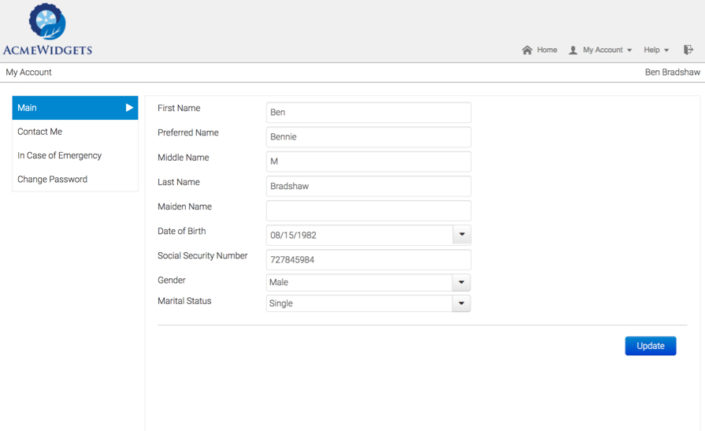Image resolution: width=705 pixels, height=431 pixels.
Task: Open the Marital Status dropdown
Action: pyautogui.click(x=461, y=304)
